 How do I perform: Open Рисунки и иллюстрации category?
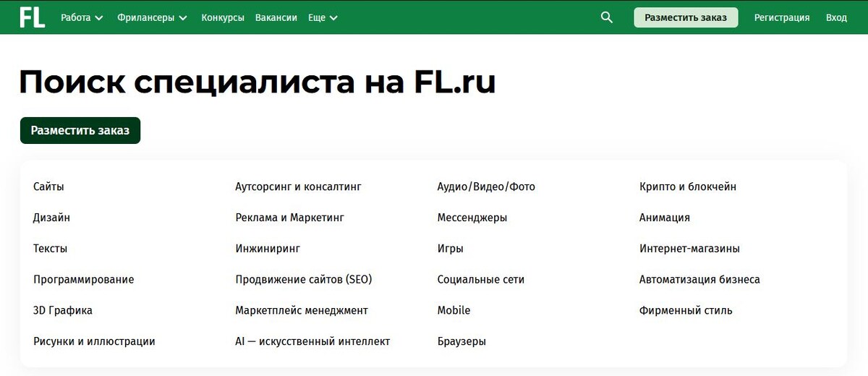(x=94, y=341)
